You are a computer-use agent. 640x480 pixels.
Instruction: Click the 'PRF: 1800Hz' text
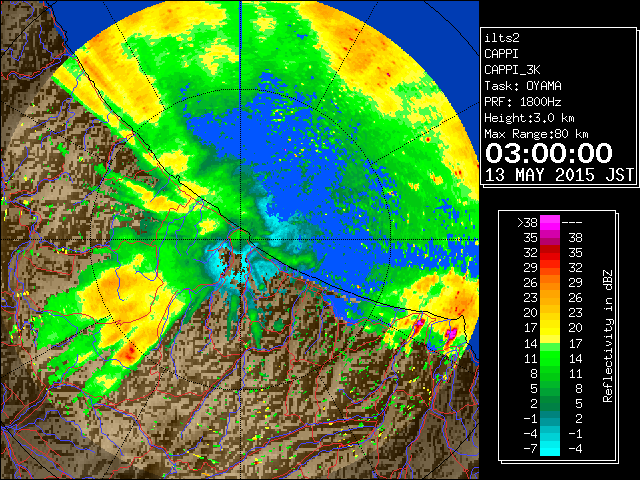(523, 102)
